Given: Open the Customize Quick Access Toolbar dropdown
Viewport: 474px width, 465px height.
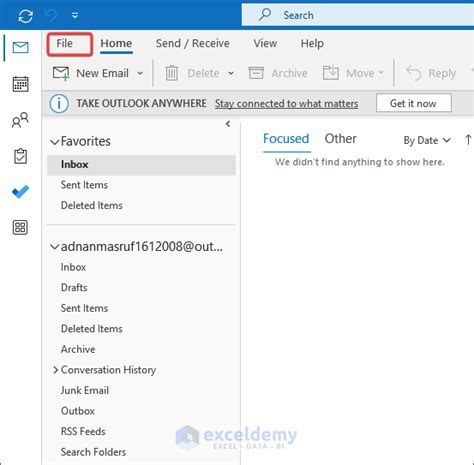Looking at the screenshot, I should [x=75, y=15].
